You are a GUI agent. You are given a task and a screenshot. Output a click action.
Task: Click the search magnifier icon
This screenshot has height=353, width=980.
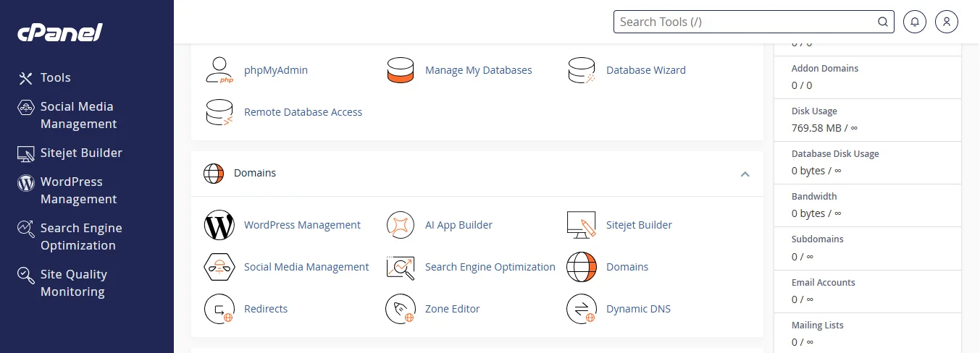[883, 22]
